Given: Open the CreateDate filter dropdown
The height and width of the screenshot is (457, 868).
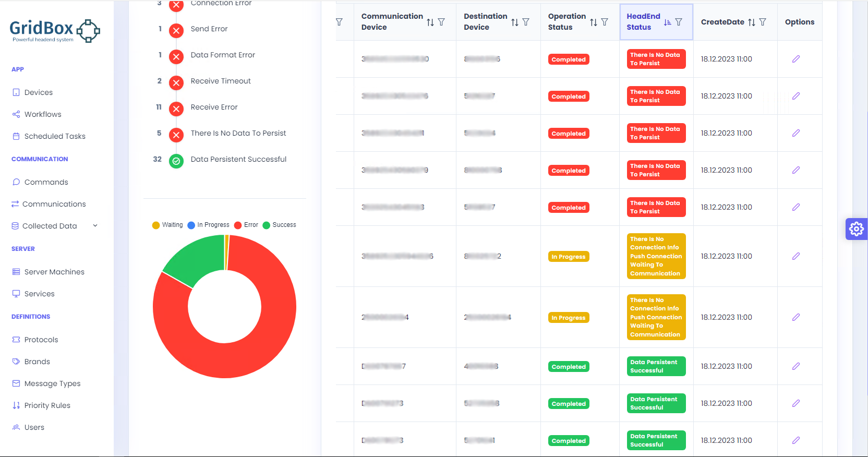Looking at the screenshot, I should [x=763, y=22].
